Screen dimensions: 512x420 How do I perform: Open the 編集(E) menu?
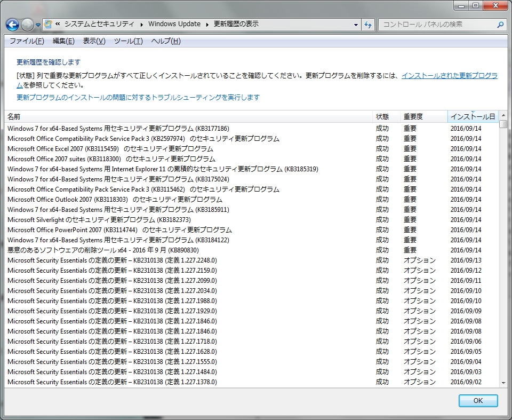[63, 41]
